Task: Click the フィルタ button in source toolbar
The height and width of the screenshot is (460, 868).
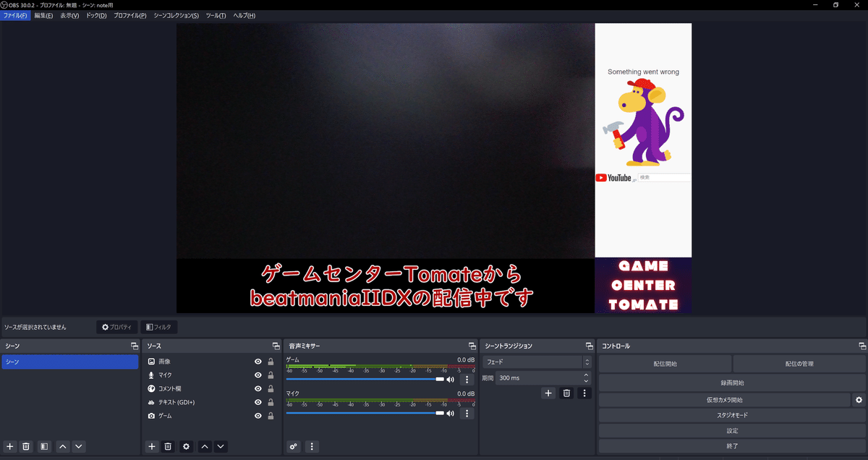Action: point(158,327)
